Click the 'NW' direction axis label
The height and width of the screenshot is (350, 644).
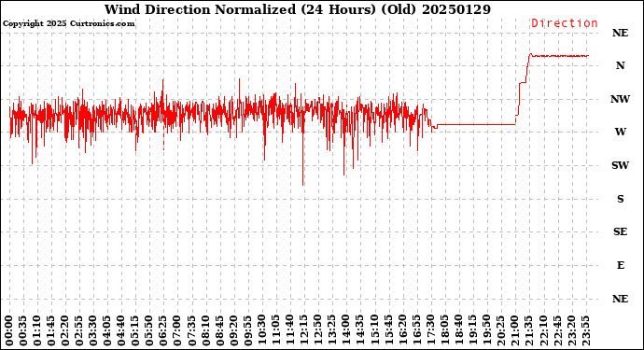(620, 99)
